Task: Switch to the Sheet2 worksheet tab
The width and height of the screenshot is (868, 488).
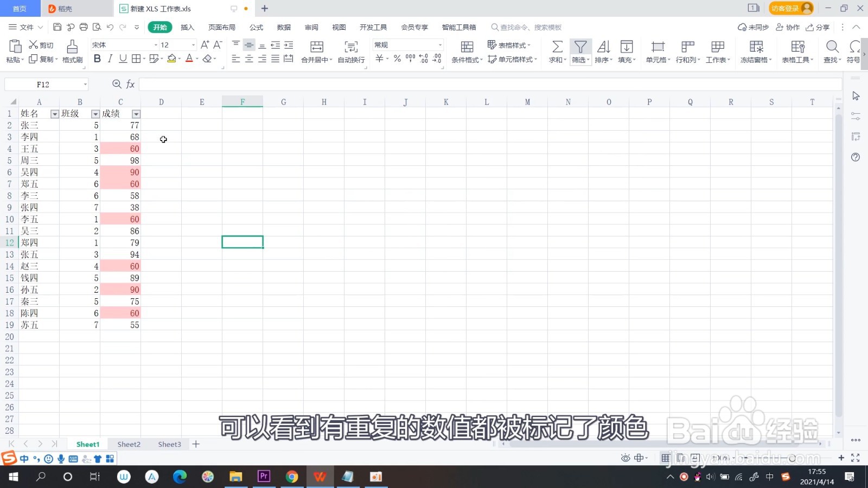Action: [129, 444]
